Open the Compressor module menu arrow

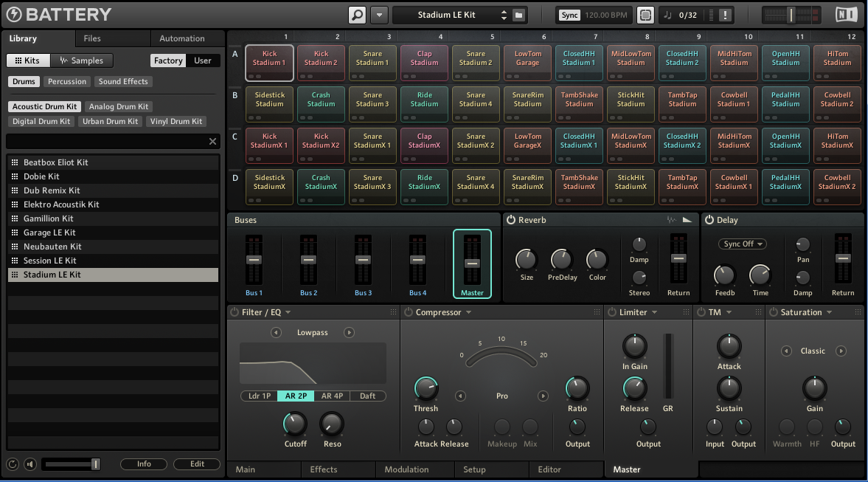coord(468,312)
